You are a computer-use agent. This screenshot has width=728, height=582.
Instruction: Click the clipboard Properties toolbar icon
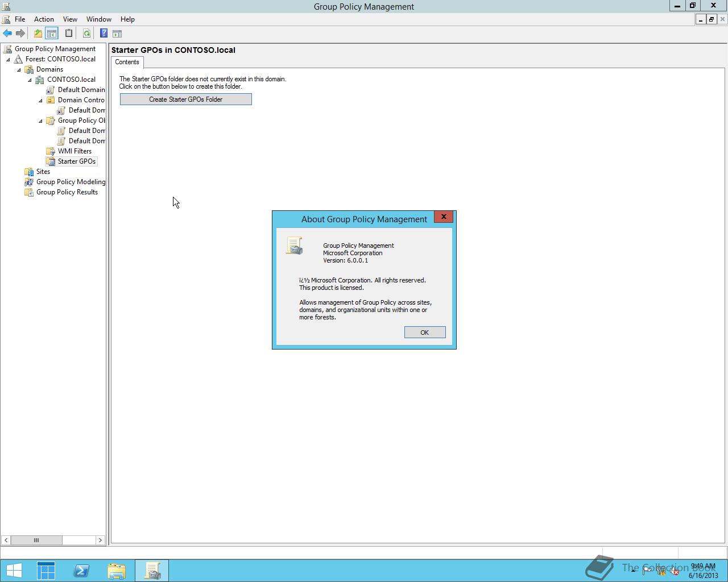(x=69, y=34)
